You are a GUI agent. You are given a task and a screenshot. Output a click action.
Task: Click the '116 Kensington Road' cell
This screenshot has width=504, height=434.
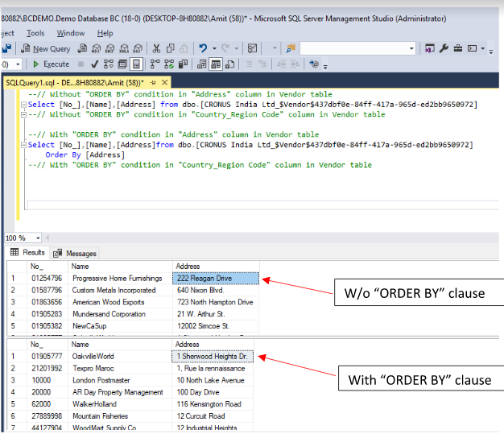point(213,404)
